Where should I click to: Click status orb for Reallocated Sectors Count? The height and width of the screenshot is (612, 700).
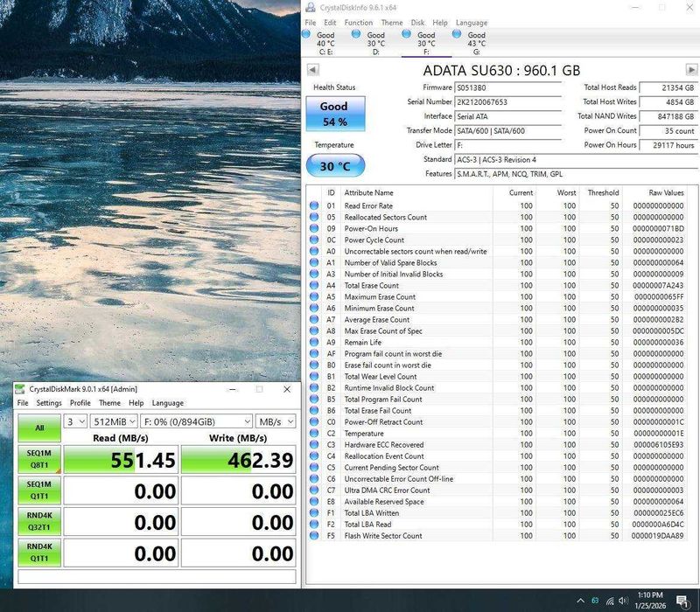[314, 217]
